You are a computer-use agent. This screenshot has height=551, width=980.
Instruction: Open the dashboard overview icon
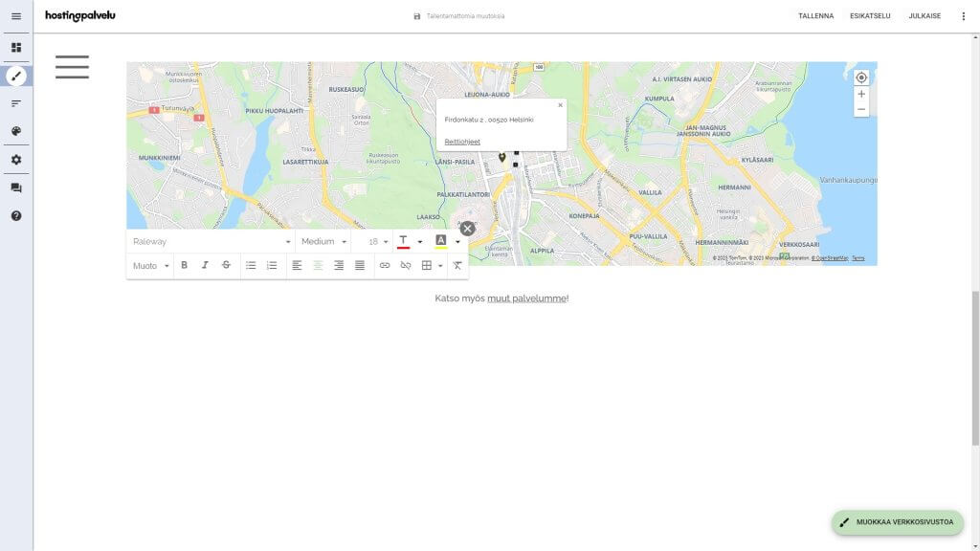point(16,48)
